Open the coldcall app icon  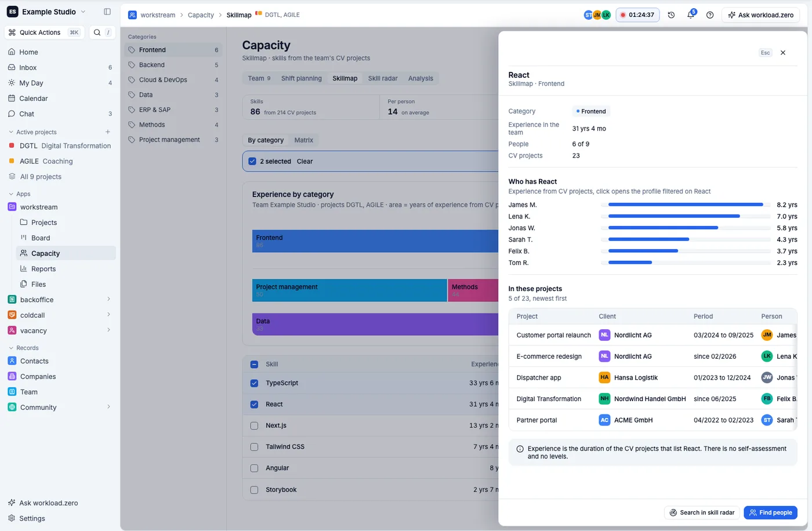coord(12,315)
